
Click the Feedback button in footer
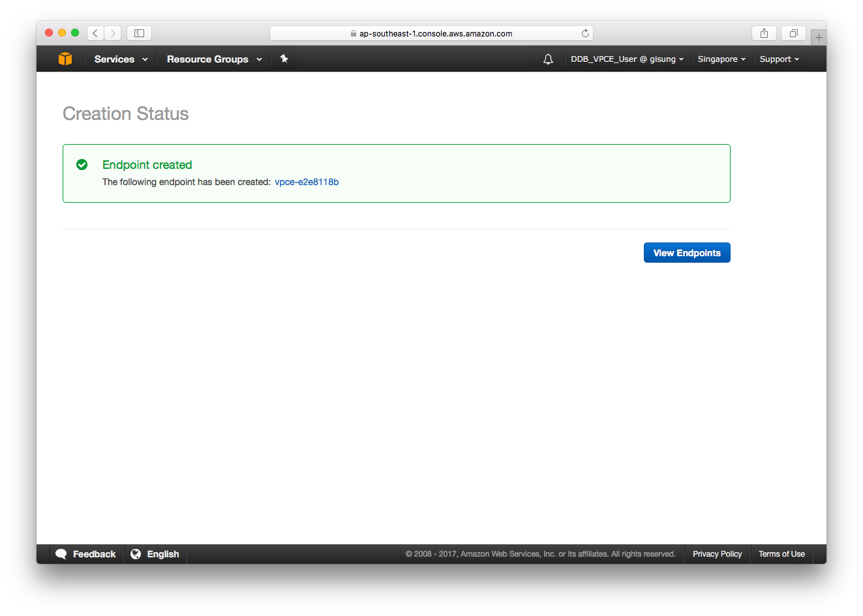coord(87,554)
